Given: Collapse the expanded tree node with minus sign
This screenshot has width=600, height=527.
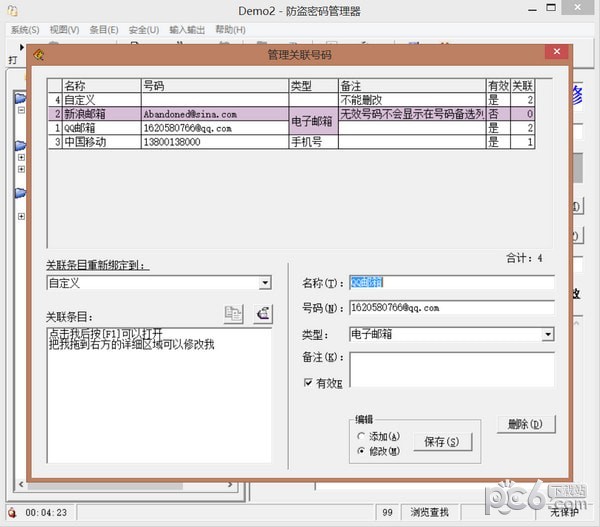Looking at the screenshot, I should click(x=21, y=110).
